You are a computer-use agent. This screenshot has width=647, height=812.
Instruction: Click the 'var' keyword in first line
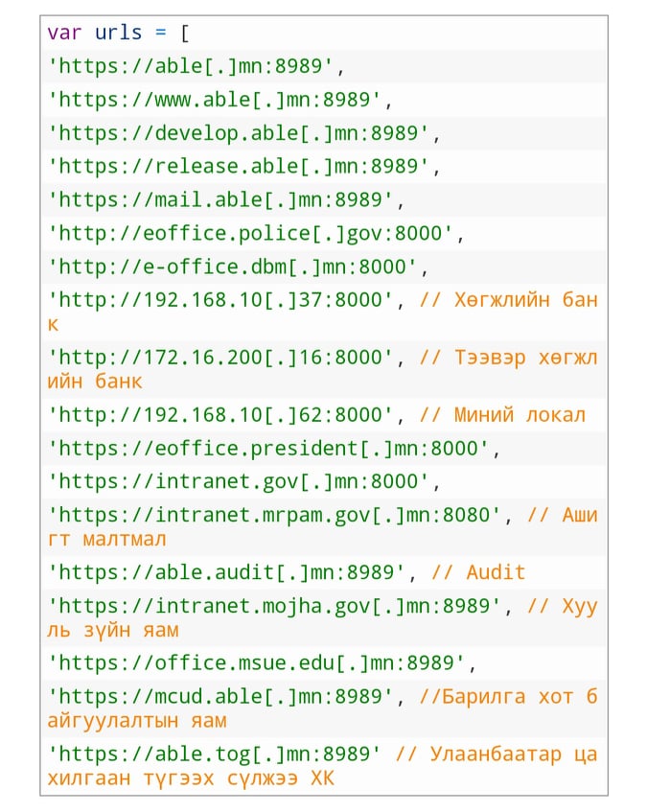pyautogui.click(x=64, y=34)
